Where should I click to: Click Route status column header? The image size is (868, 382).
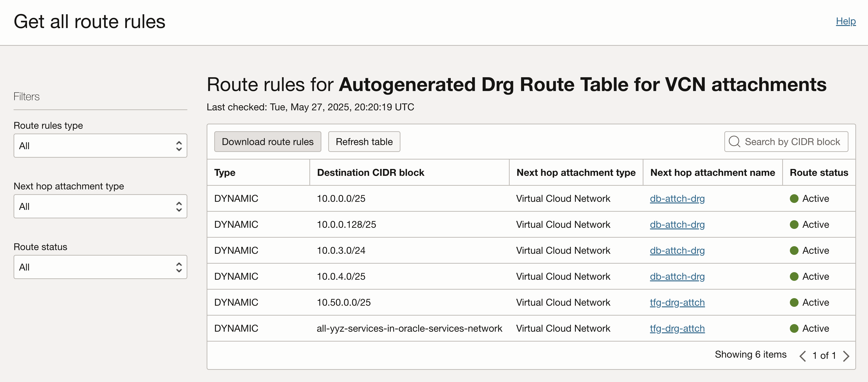(819, 172)
